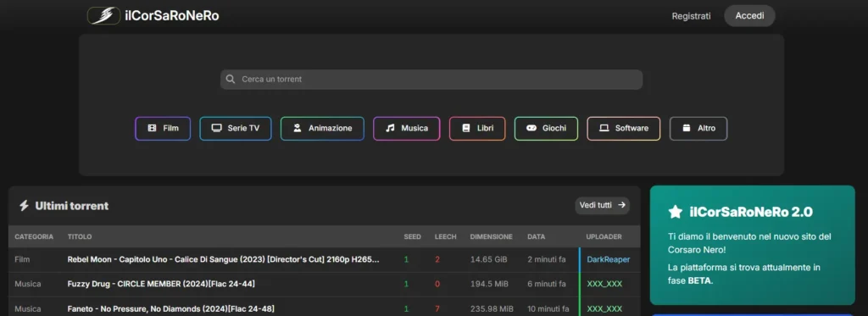Select the Altro category
Screen dimensions: 868x316
click(x=698, y=129)
